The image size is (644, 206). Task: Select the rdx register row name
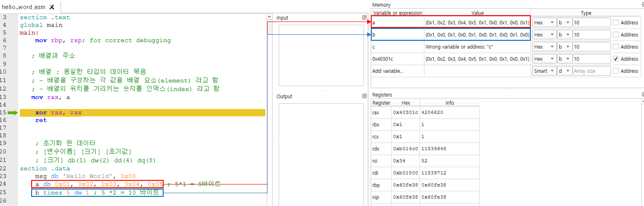pos(381,149)
